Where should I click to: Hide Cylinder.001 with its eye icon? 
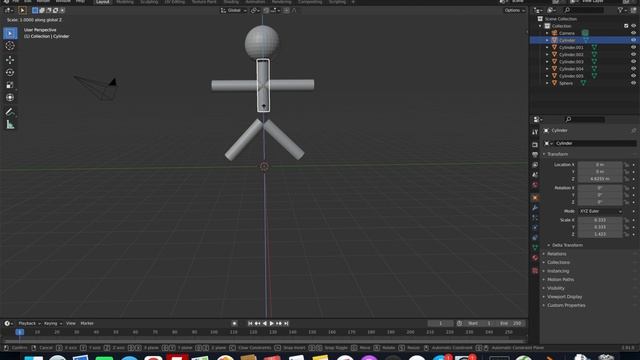[x=633, y=47]
